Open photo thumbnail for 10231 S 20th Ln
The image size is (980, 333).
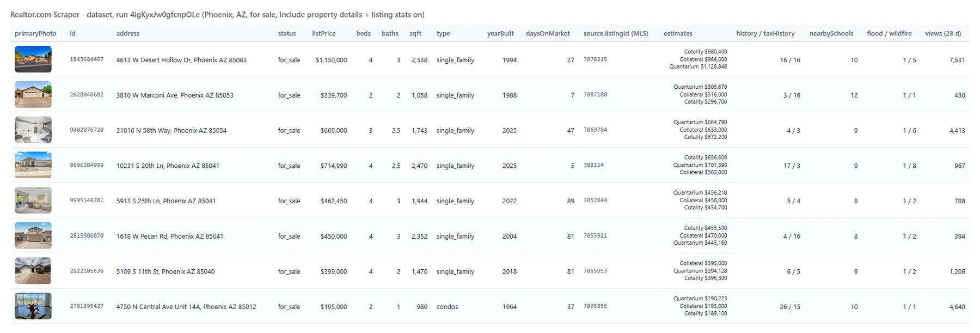click(33, 165)
